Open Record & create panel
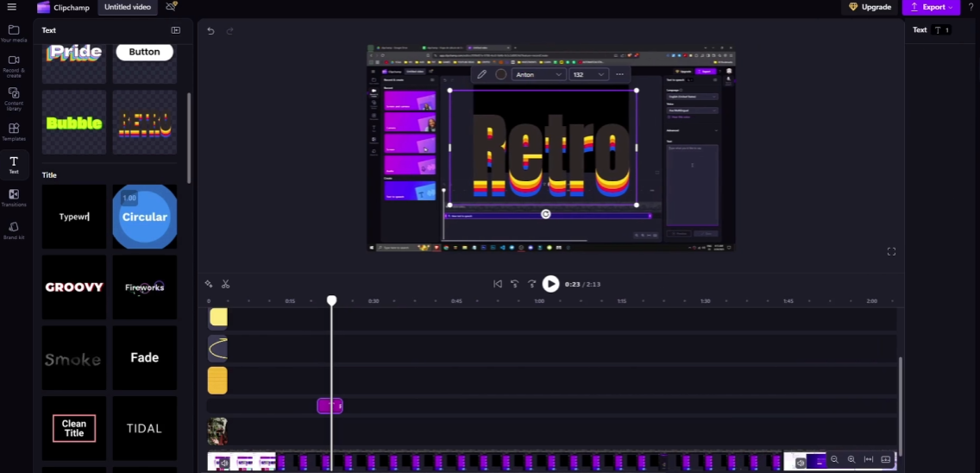Image resolution: width=980 pixels, height=473 pixels. (14, 66)
